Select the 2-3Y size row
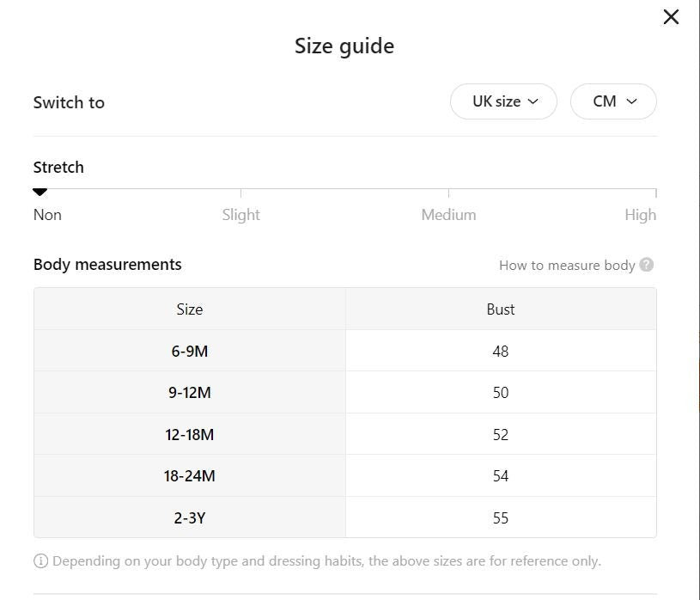Screen dimensions: 700x600 [x=190, y=517]
